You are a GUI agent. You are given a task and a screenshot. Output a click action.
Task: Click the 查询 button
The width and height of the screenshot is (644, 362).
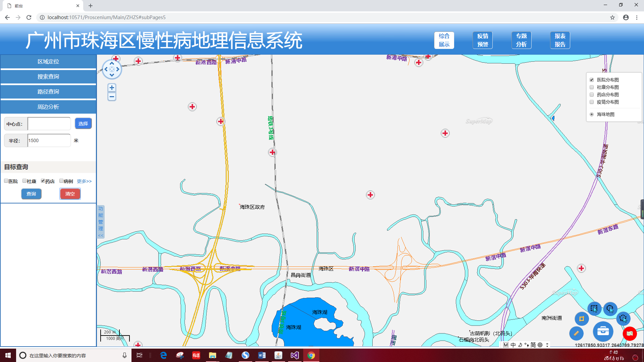click(31, 194)
